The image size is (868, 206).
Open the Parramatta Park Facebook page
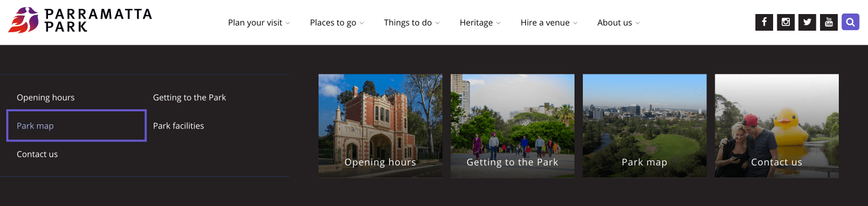pyautogui.click(x=764, y=22)
